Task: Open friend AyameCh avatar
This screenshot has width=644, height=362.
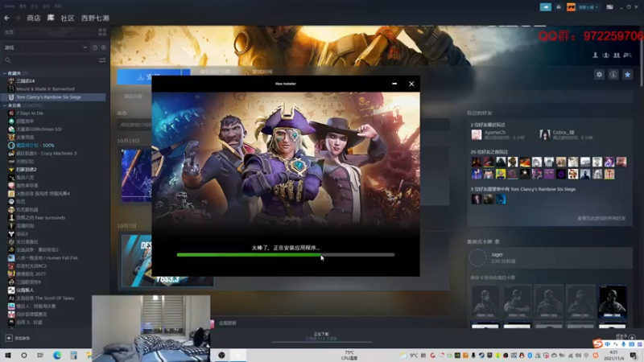Action: [x=477, y=134]
